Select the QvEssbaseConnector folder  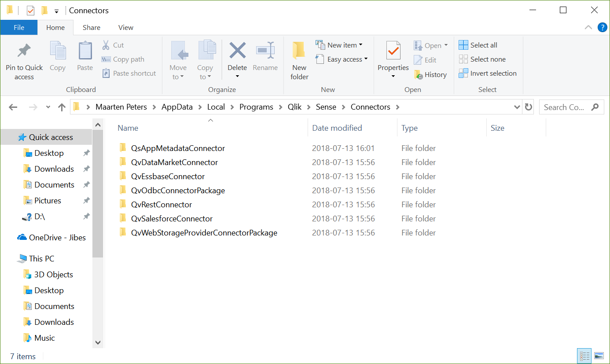[162, 176]
